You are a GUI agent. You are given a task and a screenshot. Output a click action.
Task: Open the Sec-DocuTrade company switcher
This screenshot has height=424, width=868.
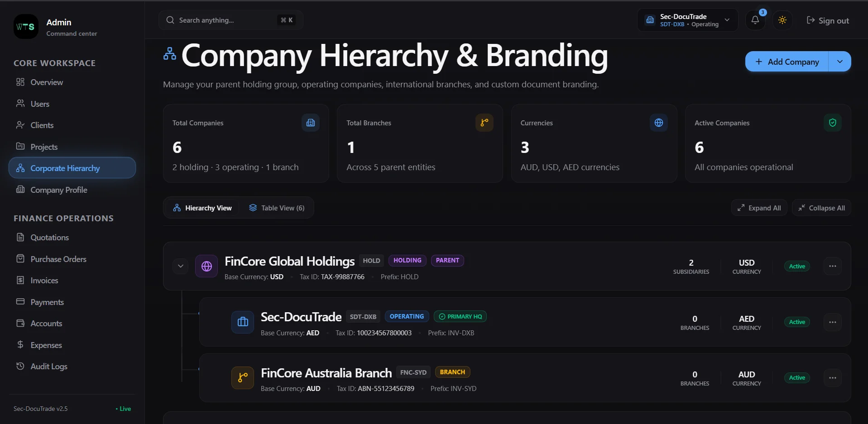(x=688, y=20)
